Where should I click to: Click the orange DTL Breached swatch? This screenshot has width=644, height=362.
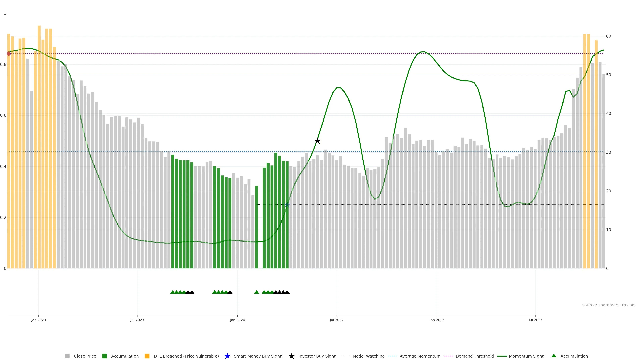[147, 356]
